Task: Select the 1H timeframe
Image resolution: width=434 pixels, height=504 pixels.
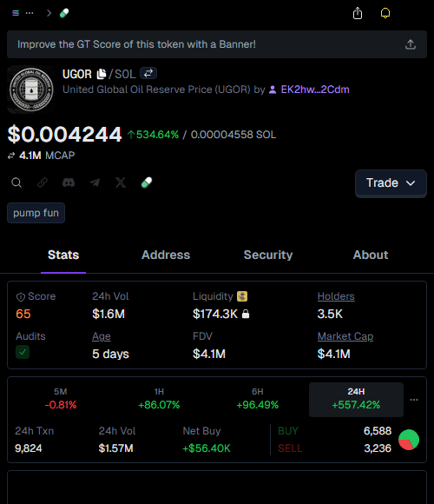Action: click(x=159, y=400)
